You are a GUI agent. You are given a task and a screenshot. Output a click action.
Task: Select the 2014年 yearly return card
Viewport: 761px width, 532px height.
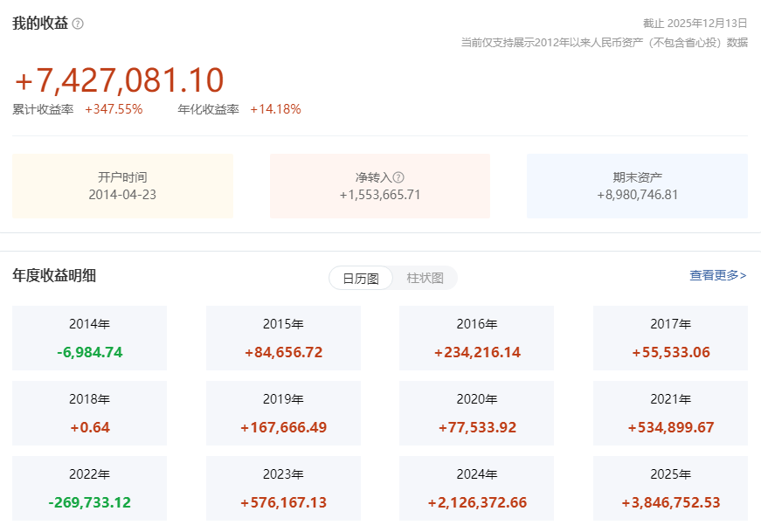(x=89, y=338)
